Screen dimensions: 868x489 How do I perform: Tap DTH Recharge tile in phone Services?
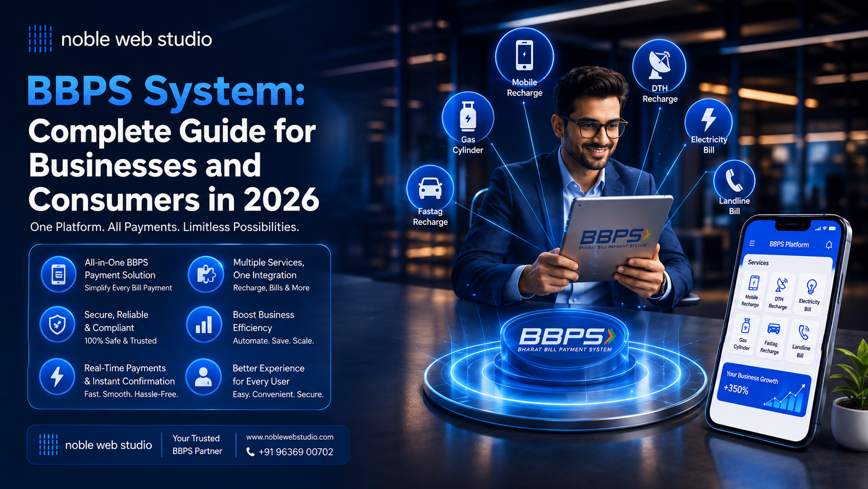[x=779, y=294]
